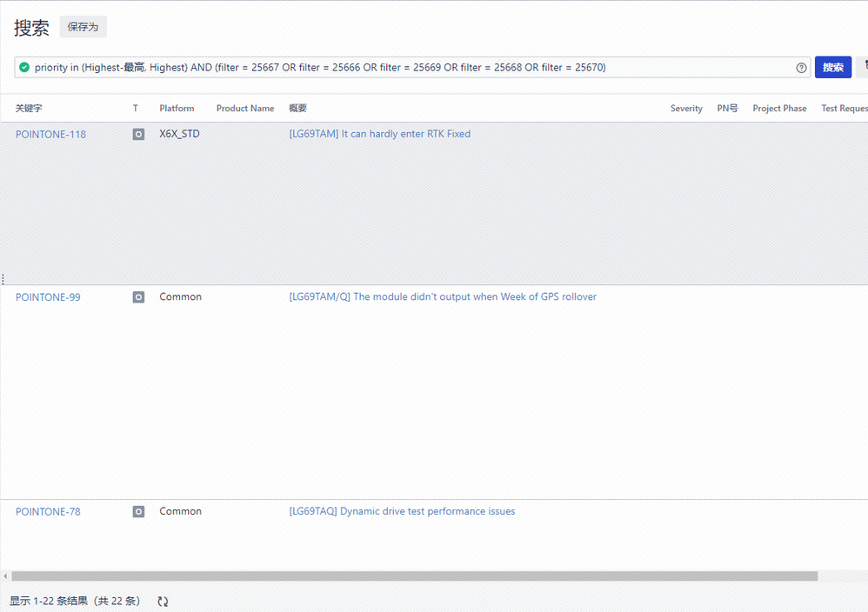Screen dimensions: 868x612
Task: Sort by the 关键字 column header
Action: (x=29, y=108)
